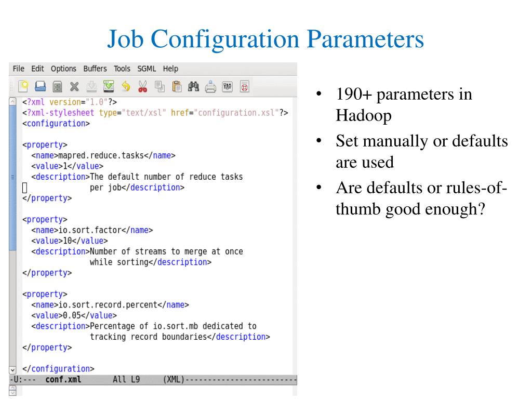Click the (XML) mode indicator
This screenshot has height=399, width=532.
(x=174, y=379)
